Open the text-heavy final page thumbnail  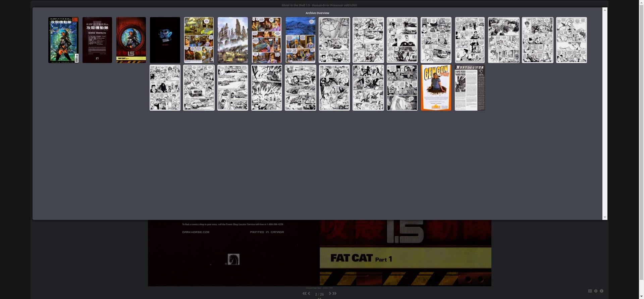pyautogui.click(x=470, y=87)
